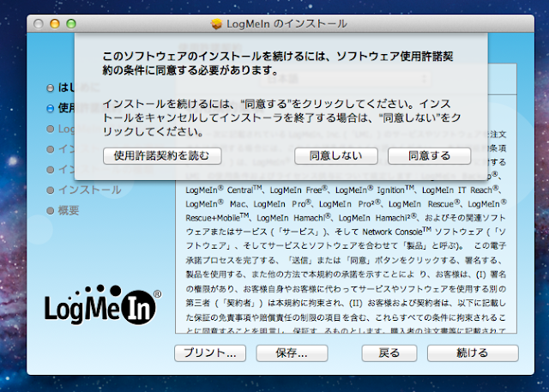This screenshot has width=549, height=392.
Task: Click the LogMeIn logo
Action: click(103, 305)
